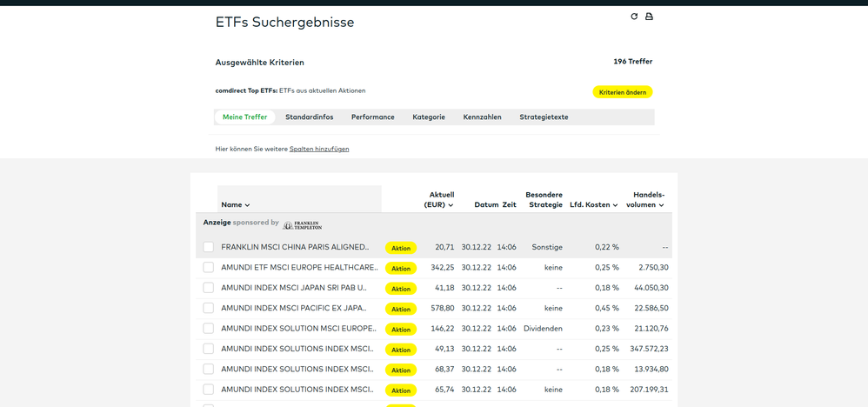The image size is (868, 407).
Task: Select checkbox for Amundi Index MSCI Japan SRI
Action: (x=209, y=288)
